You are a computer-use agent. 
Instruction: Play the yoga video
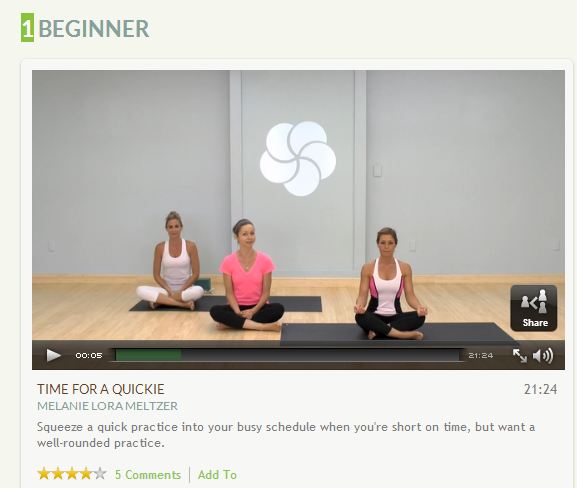tap(53, 356)
